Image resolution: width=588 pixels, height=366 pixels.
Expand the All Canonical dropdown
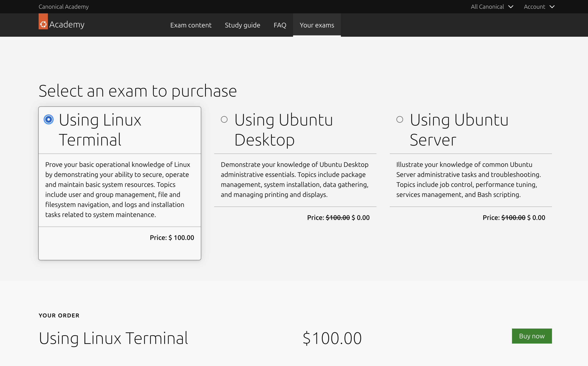(492, 6)
